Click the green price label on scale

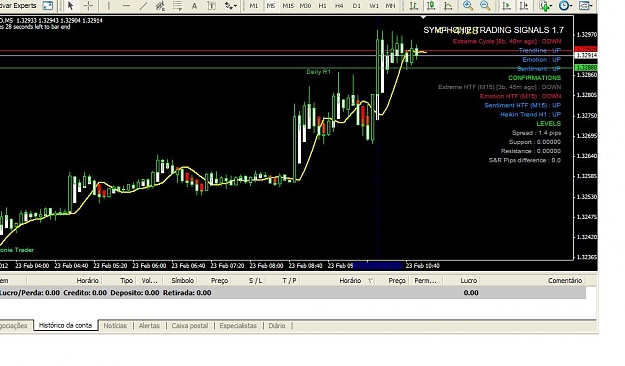[x=586, y=68]
